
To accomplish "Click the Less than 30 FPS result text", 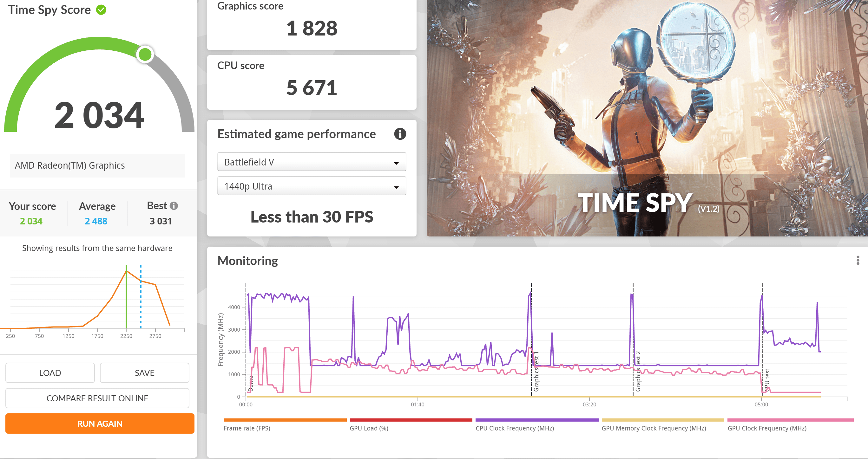I will pos(312,217).
